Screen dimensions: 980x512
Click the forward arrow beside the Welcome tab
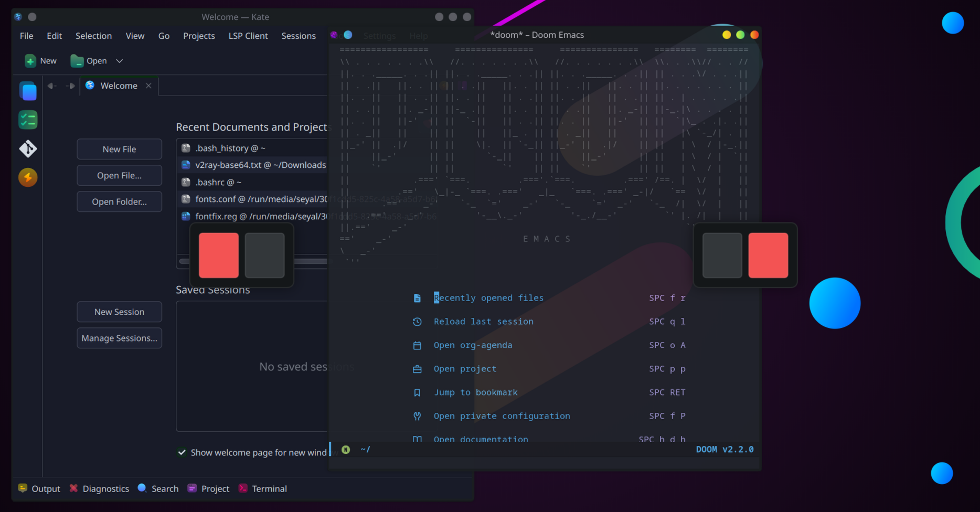coord(70,86)
